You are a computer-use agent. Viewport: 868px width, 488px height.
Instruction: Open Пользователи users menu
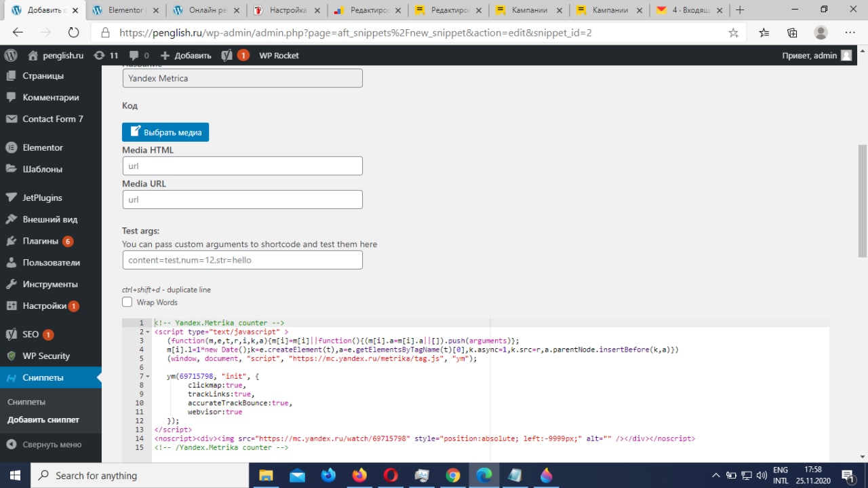click(51, 263)
